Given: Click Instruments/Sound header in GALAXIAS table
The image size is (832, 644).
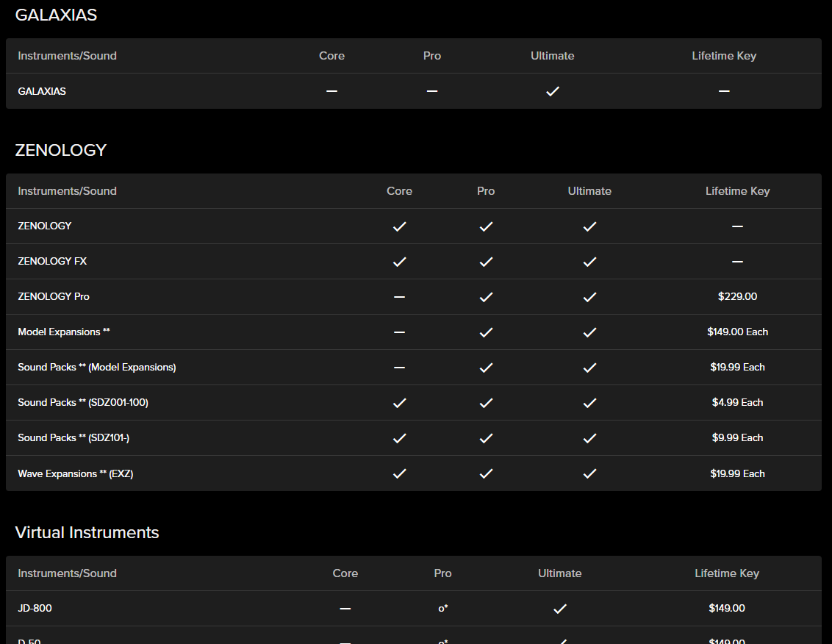Looking at the screenshot, I should (68, 56).
